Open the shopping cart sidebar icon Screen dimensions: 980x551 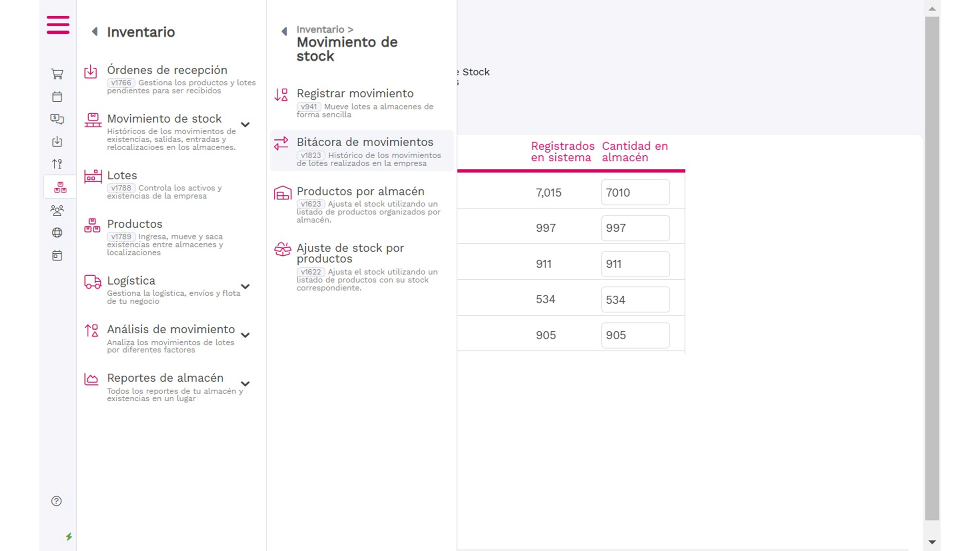(57, 74)
